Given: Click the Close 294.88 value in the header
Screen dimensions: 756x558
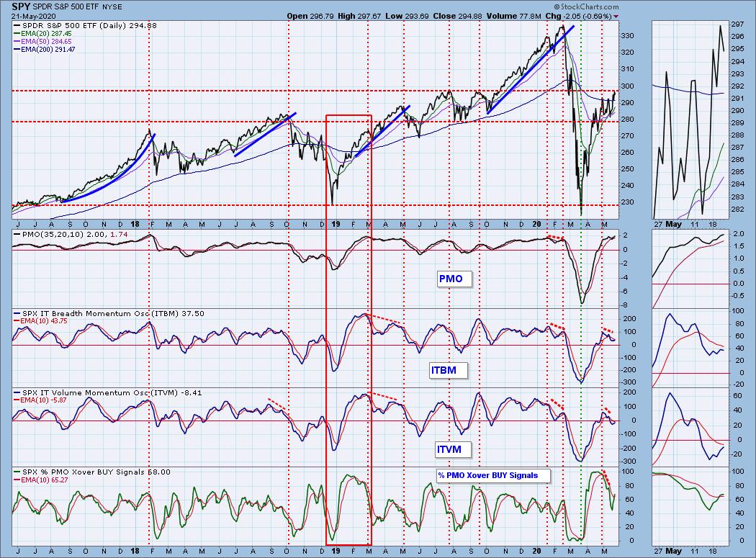Looking at the screenshot, I should 457,16.
